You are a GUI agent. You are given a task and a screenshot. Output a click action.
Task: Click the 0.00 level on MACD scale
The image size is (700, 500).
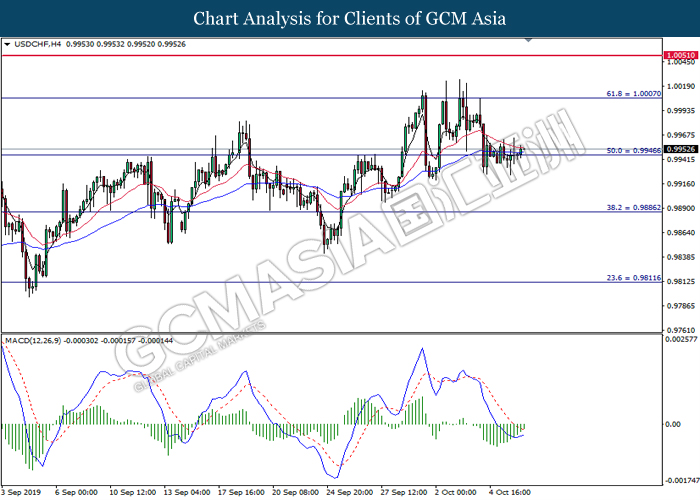(673, 425)
